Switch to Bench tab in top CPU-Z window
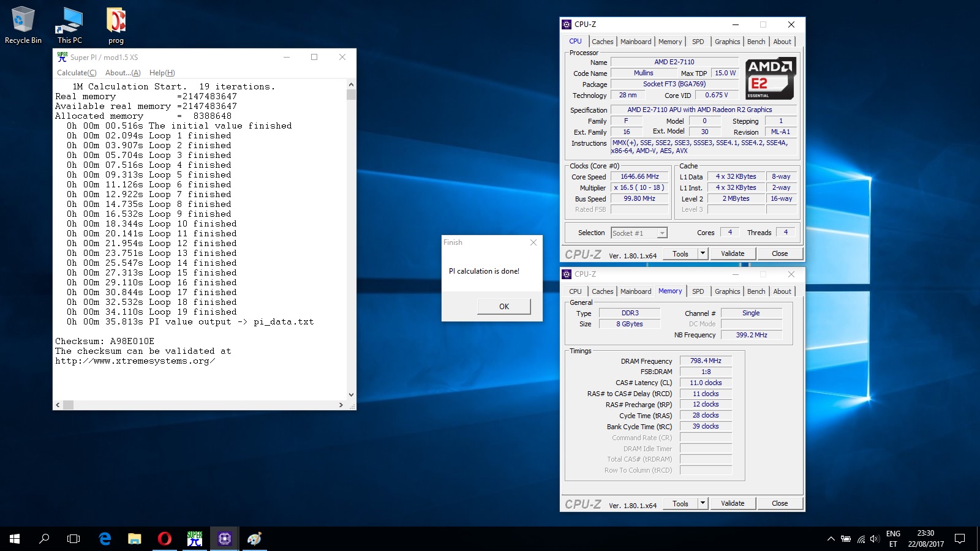The image size is (980, 551). point(756,42)
